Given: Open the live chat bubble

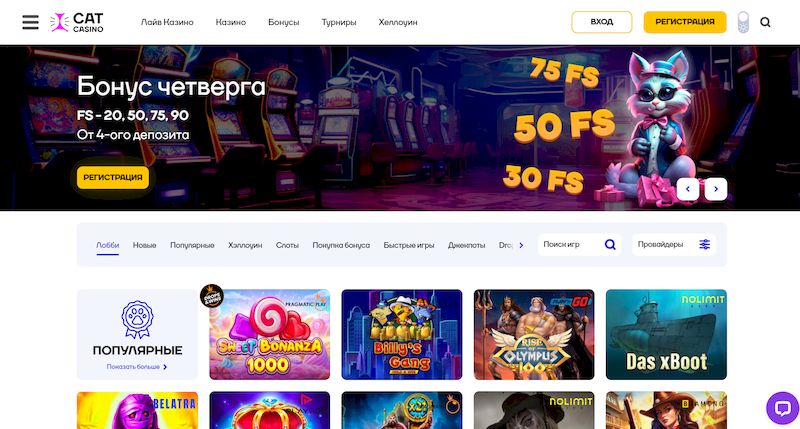Looking at the screenshot, I should [x=783, y=408].
